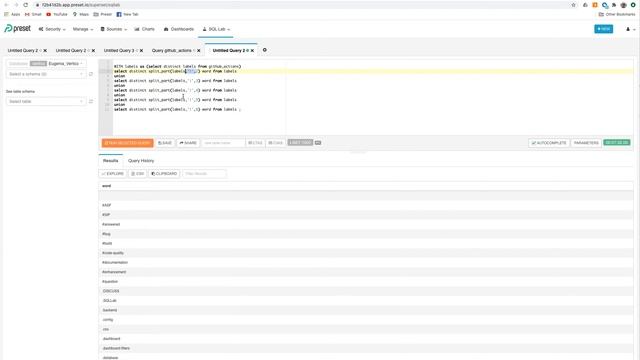This screenshot has width=640, height=360.
Task: Switch to Untitled Query 3 tab
Action: (x=119, y=50)
